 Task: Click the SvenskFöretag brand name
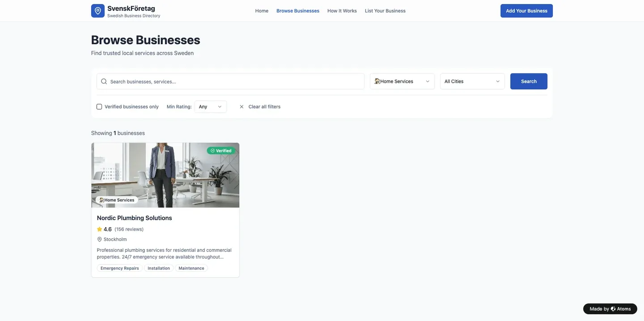click(x=131, y=8)
